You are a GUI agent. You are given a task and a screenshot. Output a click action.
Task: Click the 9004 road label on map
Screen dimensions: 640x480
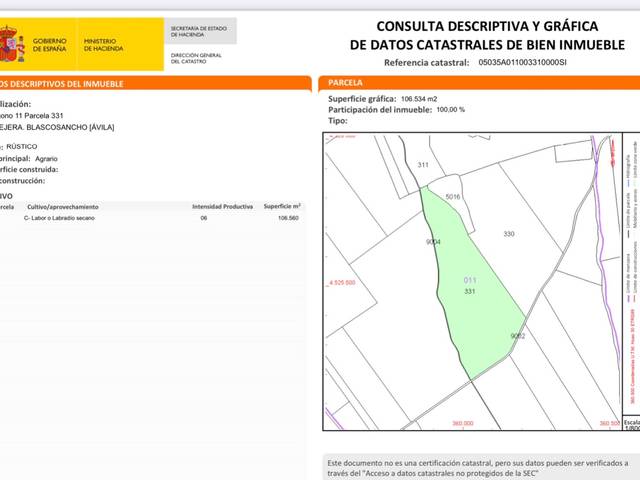tap(433, 242)
